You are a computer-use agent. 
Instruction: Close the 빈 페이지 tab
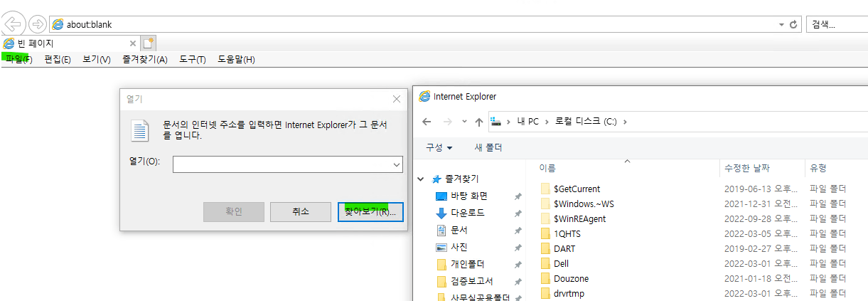click(133, 43)
